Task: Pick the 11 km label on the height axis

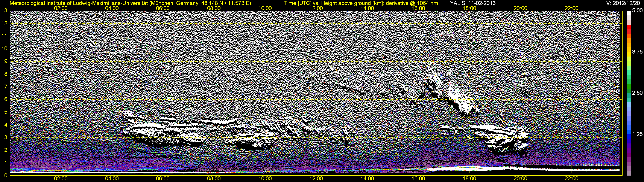Action: [x=5, y=36]
